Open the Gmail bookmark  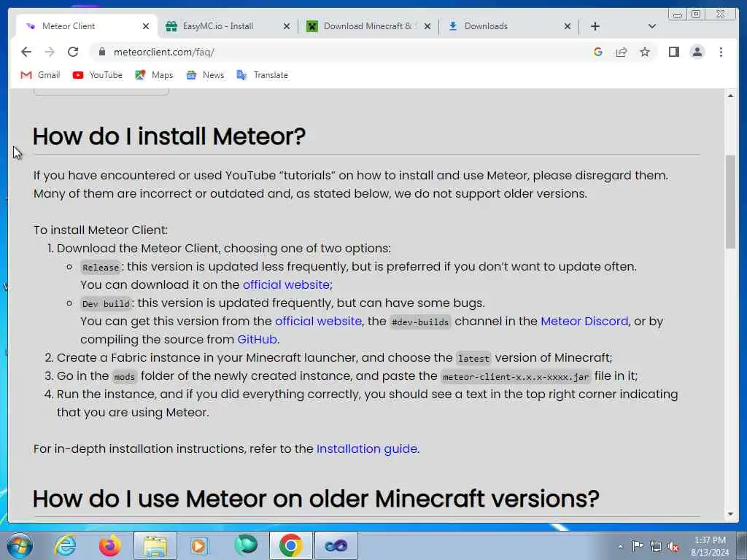click(x=41, y=75)
